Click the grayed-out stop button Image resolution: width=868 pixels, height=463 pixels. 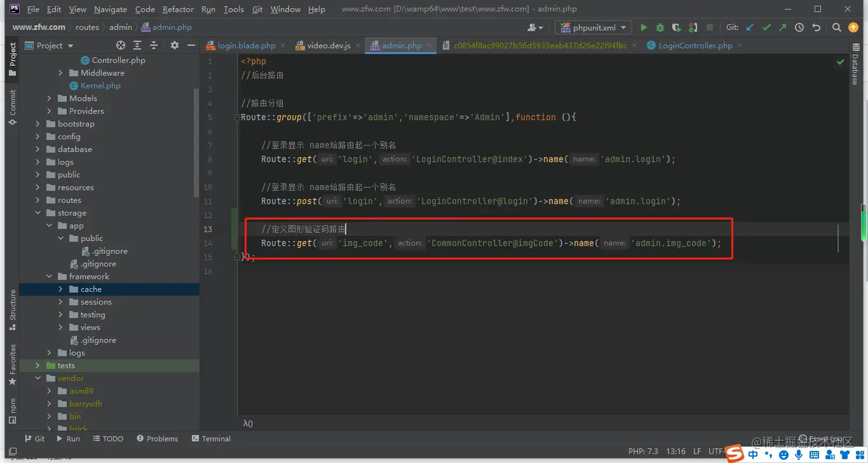[x=710, y=27]
